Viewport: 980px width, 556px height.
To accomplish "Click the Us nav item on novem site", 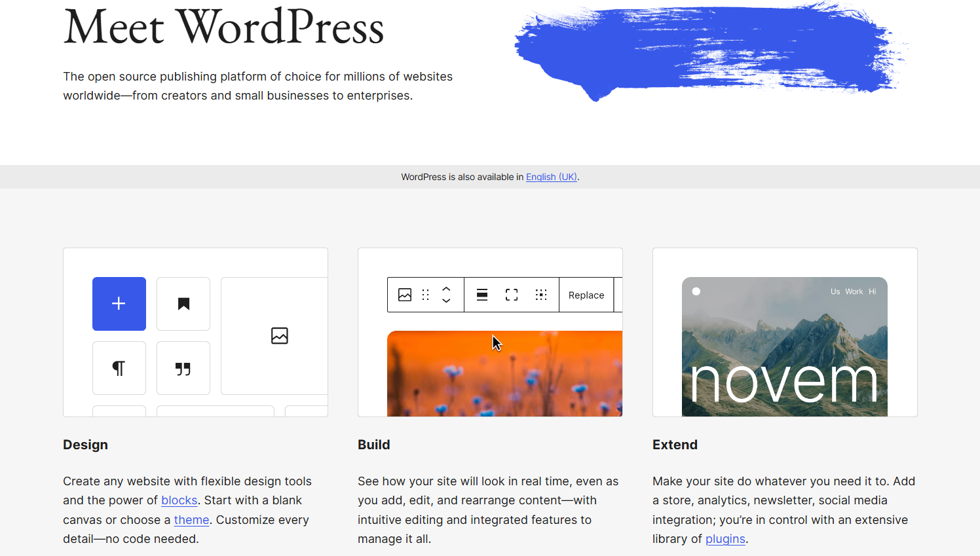I will pyautogui.click(x=837, y=291).
